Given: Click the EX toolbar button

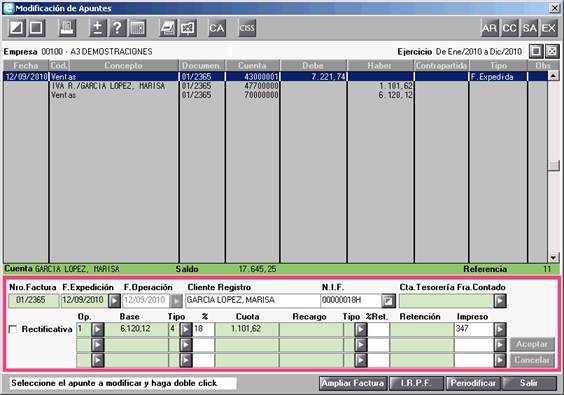Looking at the screenshot, I should [549, 28].
